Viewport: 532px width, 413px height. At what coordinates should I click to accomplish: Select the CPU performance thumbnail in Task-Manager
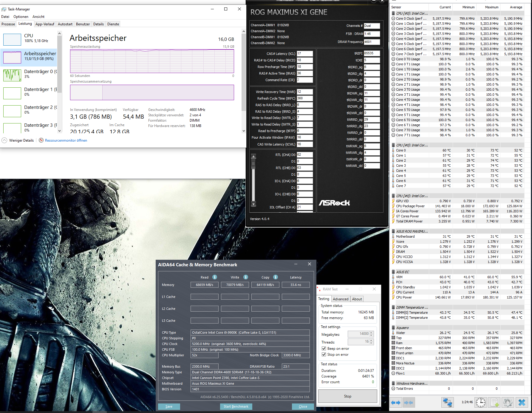point(12,39)
